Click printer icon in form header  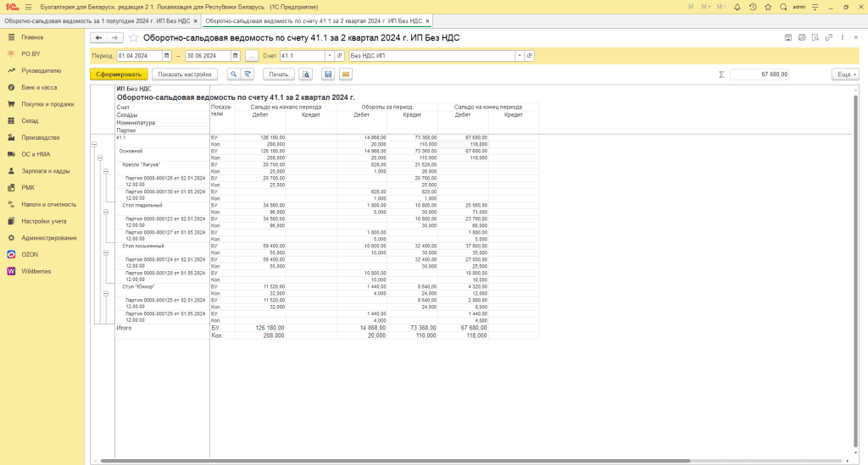point(802,37)
